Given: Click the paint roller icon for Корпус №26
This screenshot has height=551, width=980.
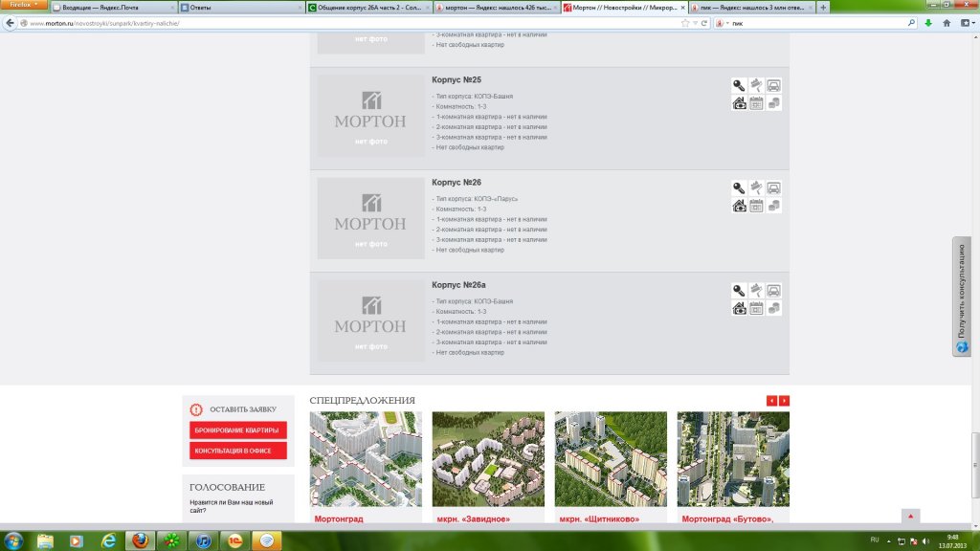Looking at the screenshot, I should click(x=756, y=188).
